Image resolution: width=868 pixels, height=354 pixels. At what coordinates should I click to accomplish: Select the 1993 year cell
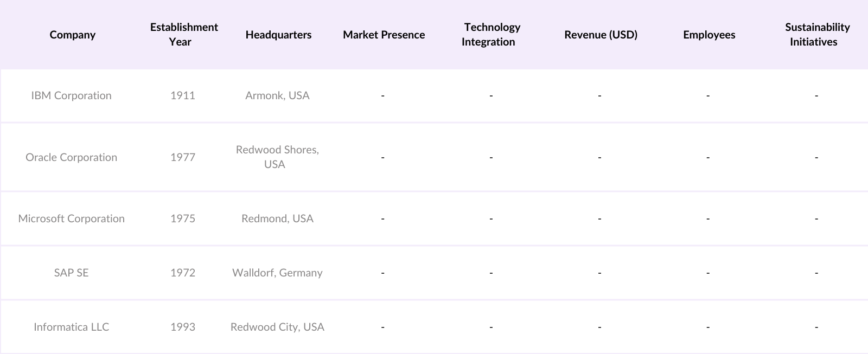(182, 327)
